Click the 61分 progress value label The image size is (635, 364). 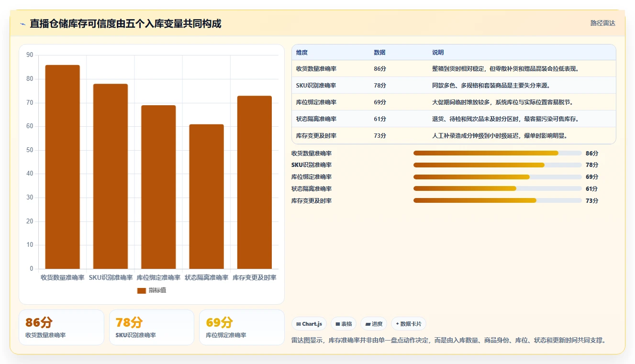pyautogui.click(x=592, y=189)
